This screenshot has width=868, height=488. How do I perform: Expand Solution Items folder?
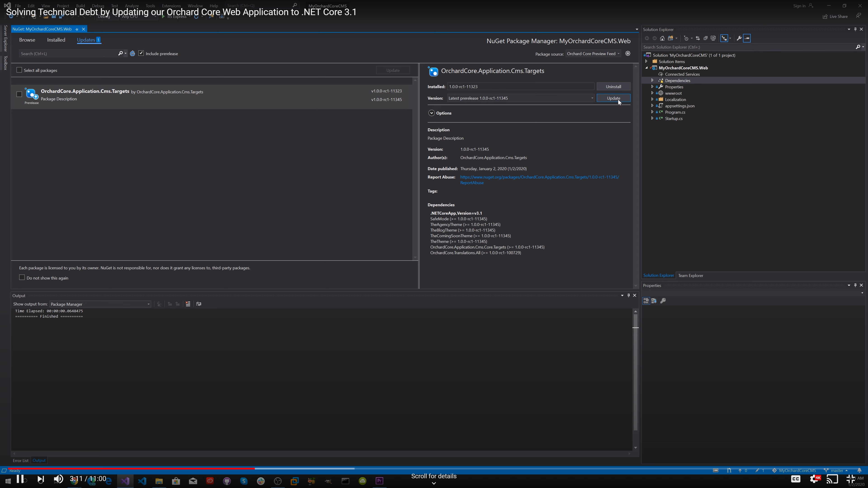[x=646, y=61]
